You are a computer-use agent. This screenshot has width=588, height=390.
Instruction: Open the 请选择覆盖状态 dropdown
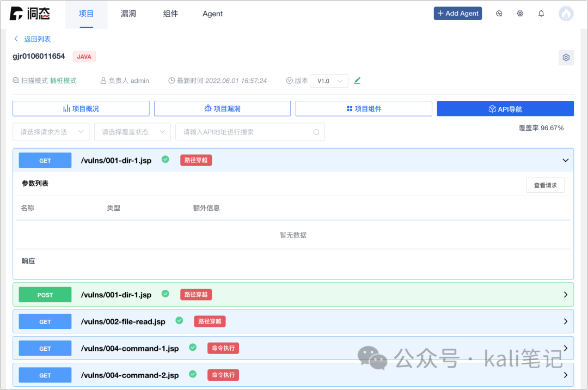[x=132, y=132]
